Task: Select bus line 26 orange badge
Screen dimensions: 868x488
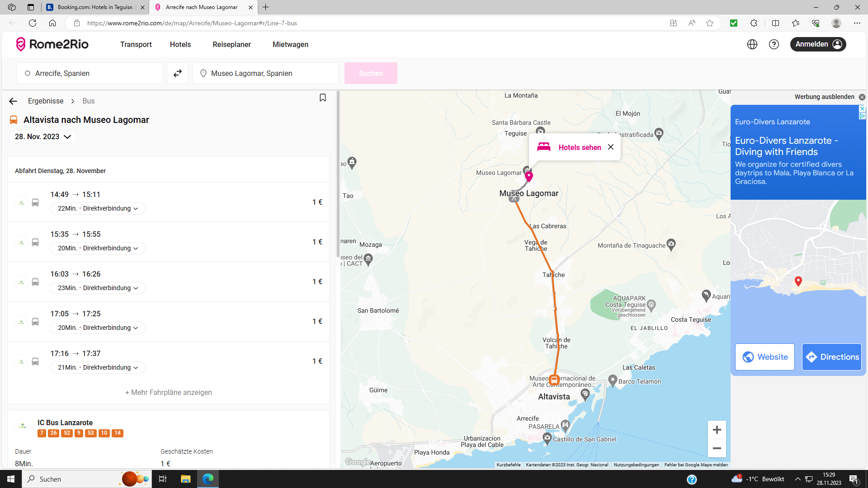Action: (53, 433)
